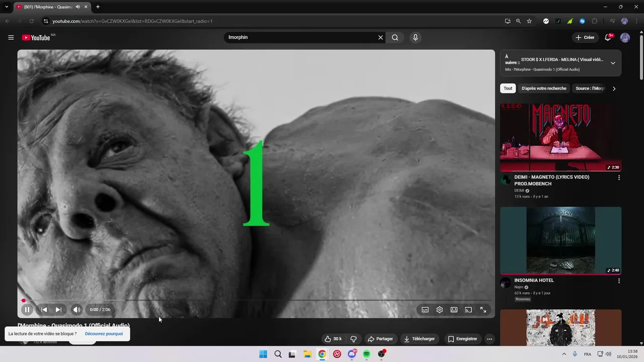Viewport: 644px width, 362px height.
Task: Open the tab search dropdown arrow
Action: pyautogui.click(x=7, y=7)
